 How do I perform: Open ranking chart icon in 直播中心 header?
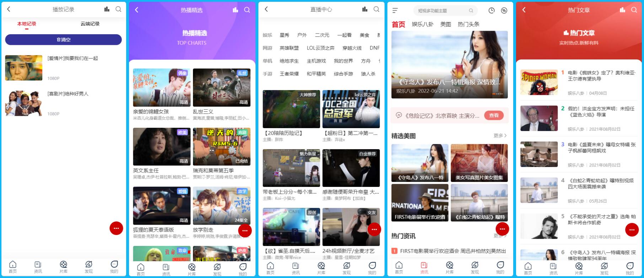[x=365, y=9]
